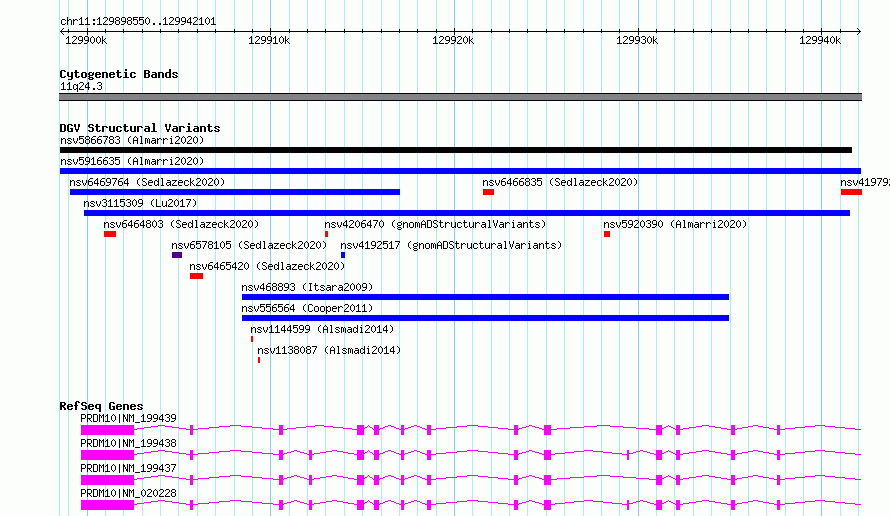Click nsv556564 (Cooper2011) variant label
The image size is (890, 516).
click(307, 308)
